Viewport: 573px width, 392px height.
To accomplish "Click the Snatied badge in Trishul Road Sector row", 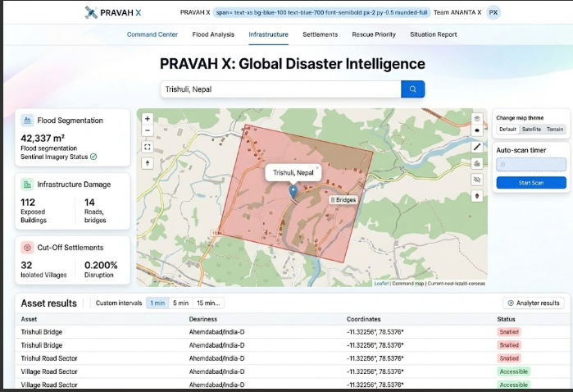I will [x=509, y=358].
